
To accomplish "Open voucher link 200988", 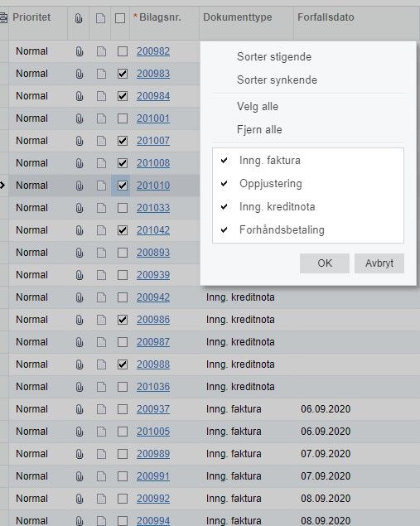I will (x=153, y=364).
